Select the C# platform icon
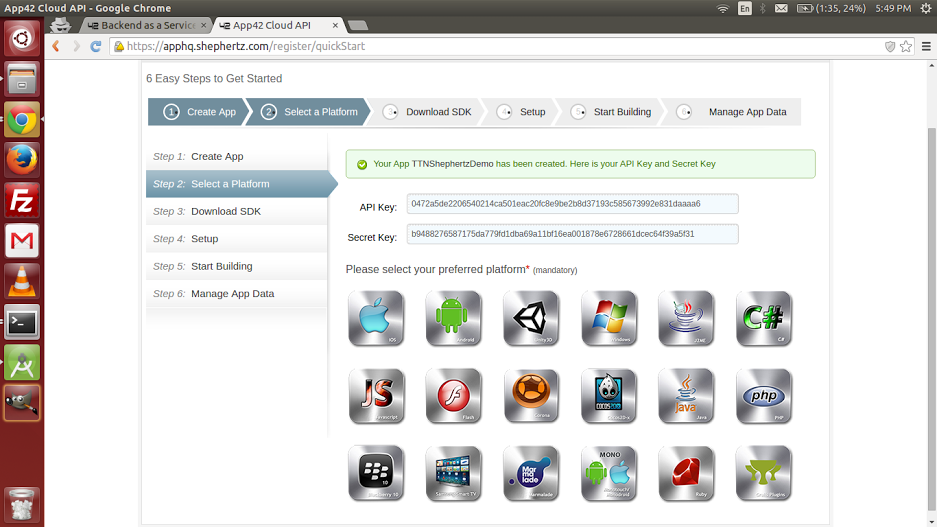 click(764, 318)
